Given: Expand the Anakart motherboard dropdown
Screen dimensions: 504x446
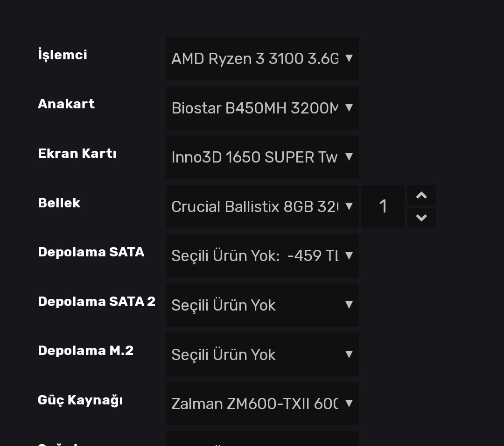Looking at the screenshot, I should pyautogui.click(x=254, y=108).
